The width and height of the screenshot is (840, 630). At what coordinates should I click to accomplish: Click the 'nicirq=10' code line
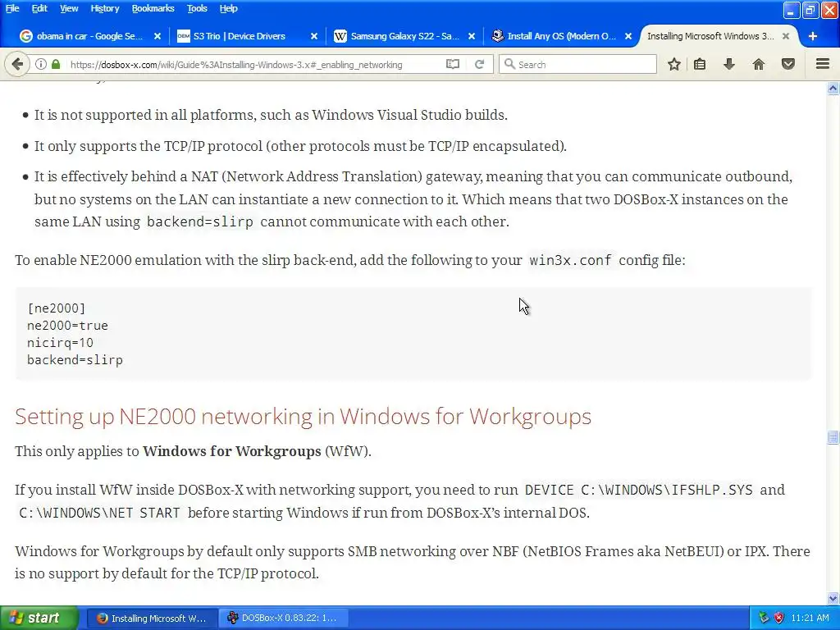[60, 343]
